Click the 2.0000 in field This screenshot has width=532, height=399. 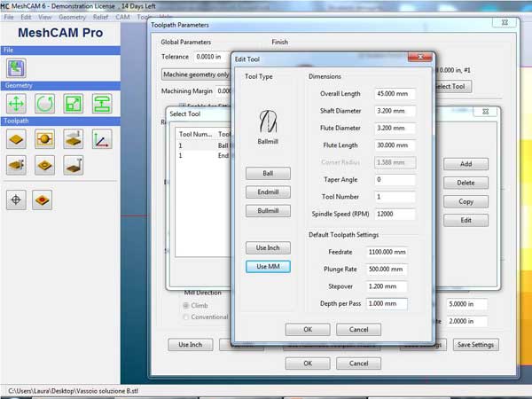click(467, 321)
